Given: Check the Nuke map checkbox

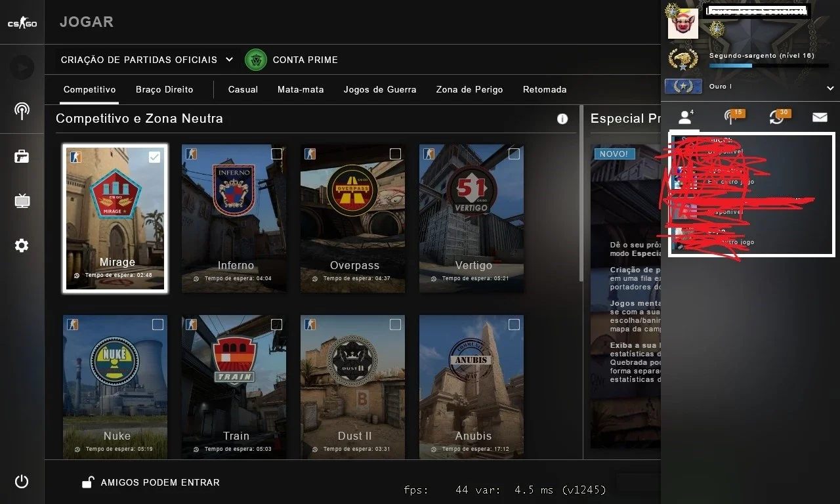Looking at the screenshot, I should pyautogui.click(x=157, y=324).
